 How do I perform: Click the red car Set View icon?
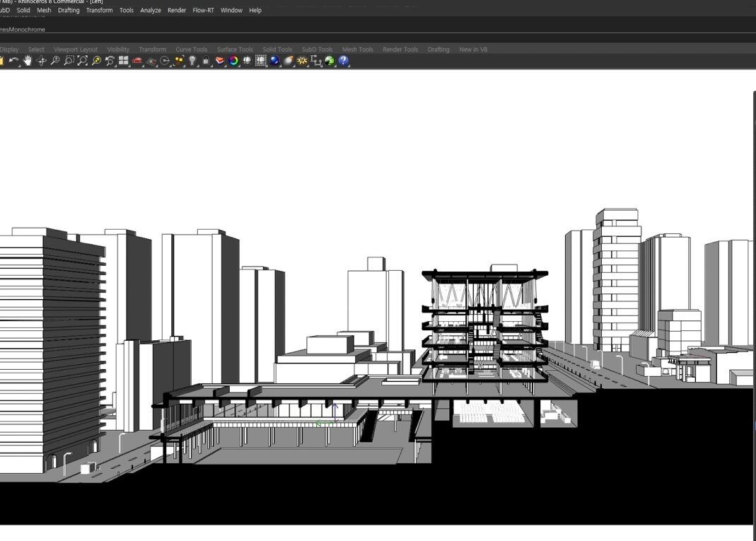(137, 61)
